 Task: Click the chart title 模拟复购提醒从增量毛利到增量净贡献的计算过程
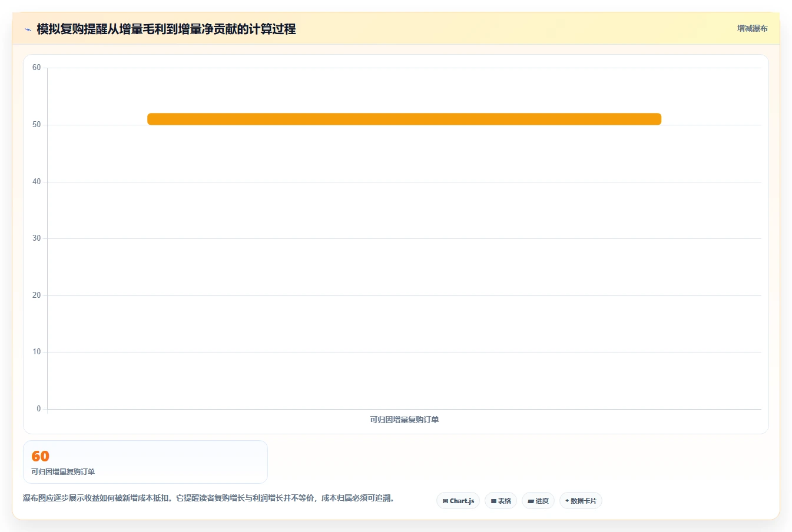[166, 29]
